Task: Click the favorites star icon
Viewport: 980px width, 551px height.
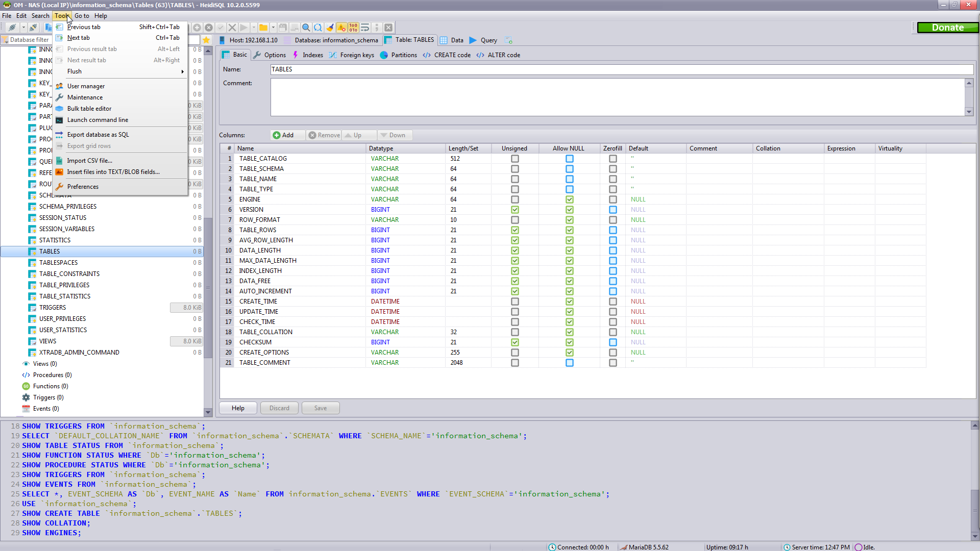Action: click(x=206, y=40)
